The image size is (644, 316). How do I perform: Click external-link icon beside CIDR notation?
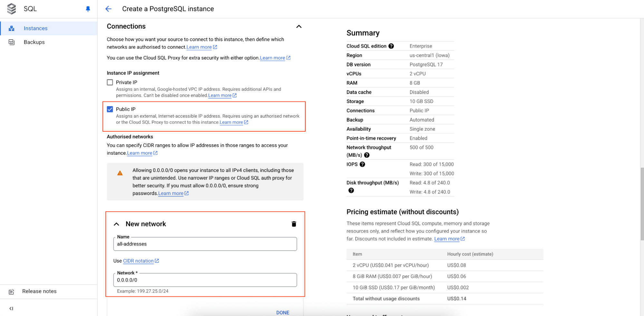(x=157, y=261)
